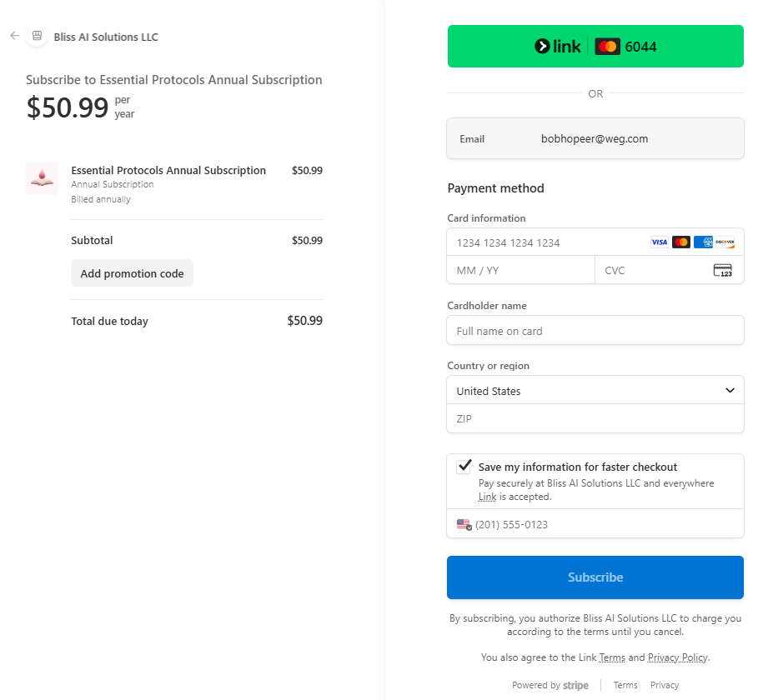
Task: Click the Powered by Stripe logo
Action: tap(575, 685)
